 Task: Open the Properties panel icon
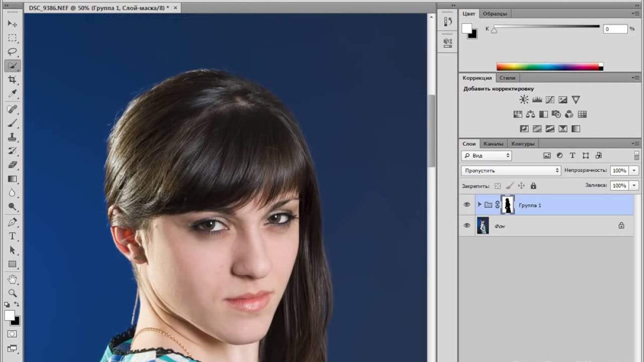click(448, 43)
